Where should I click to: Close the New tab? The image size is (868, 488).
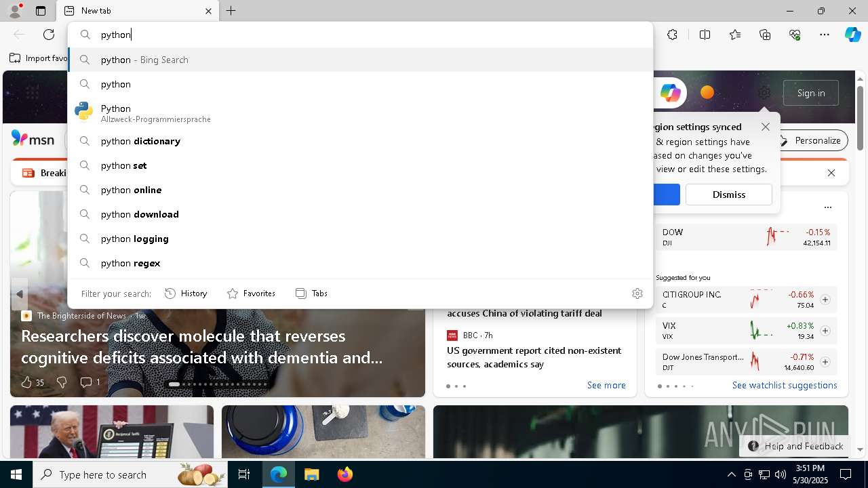(x=208, y=11)
